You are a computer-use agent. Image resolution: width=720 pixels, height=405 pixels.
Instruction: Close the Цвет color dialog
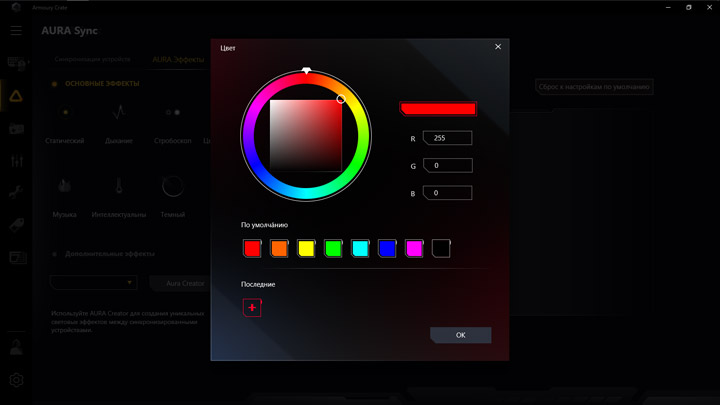498,47
